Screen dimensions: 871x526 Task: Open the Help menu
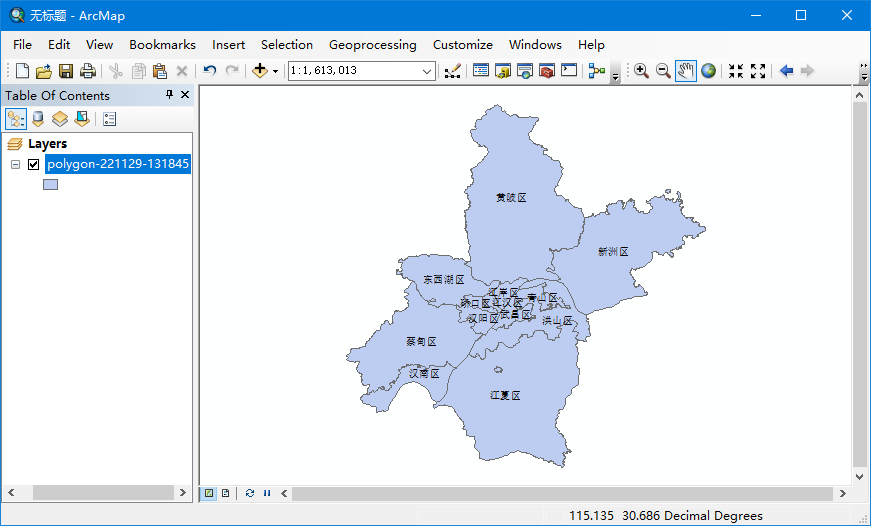click(x=591, y=44)
